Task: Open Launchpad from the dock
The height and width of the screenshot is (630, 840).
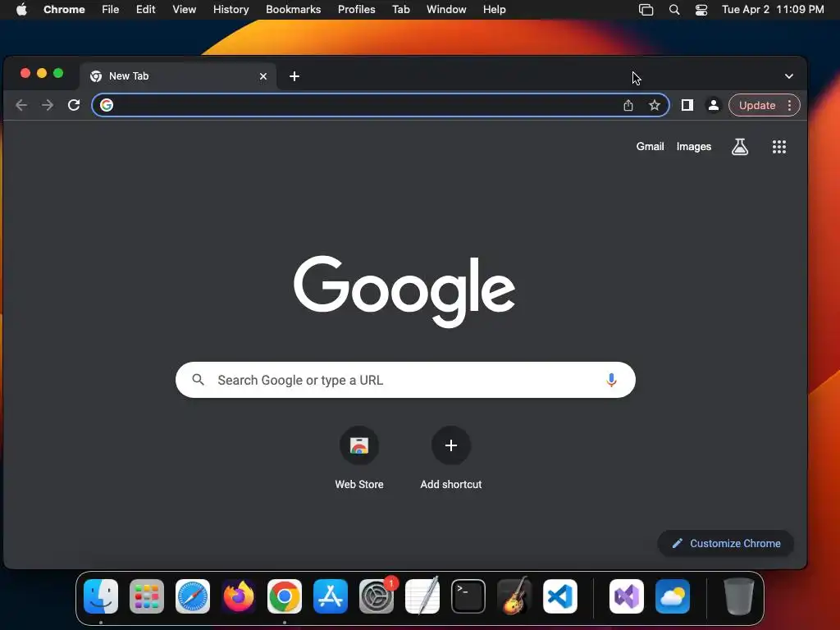Action: (147, 596)
